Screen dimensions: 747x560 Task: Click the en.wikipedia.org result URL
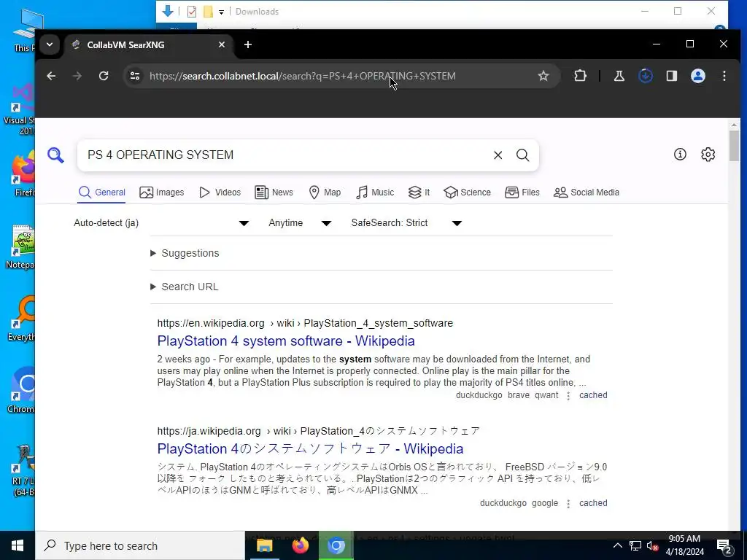pyautogui.click(x=305, y=323)
